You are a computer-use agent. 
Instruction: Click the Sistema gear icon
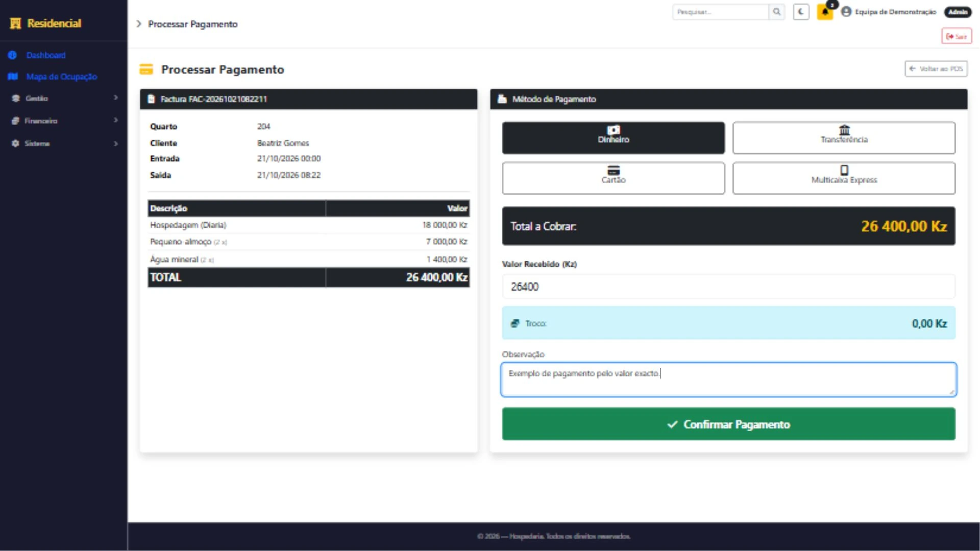[15, 143]
